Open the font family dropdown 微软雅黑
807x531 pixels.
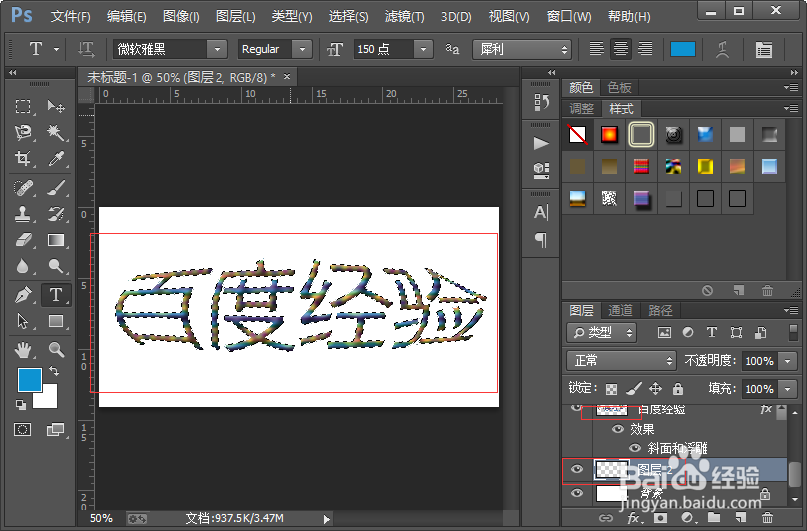(x=217, y=49)
